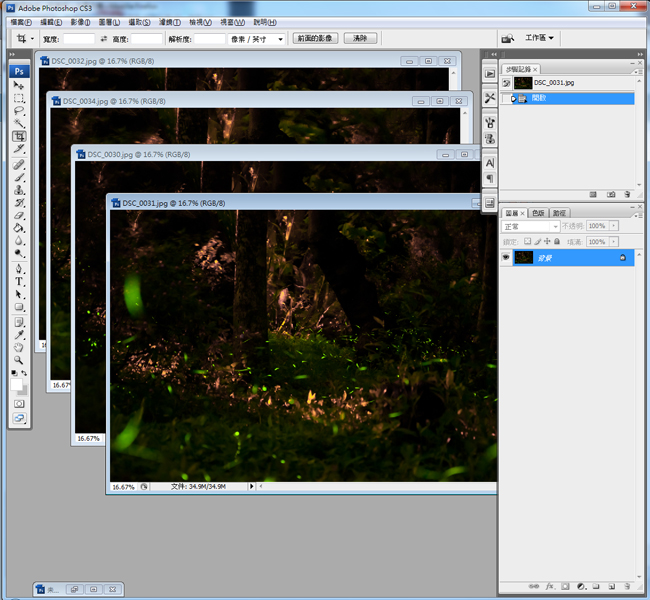Switch to the 色版 tab
The height and width of the screenshot is (600, 650).
538,213
